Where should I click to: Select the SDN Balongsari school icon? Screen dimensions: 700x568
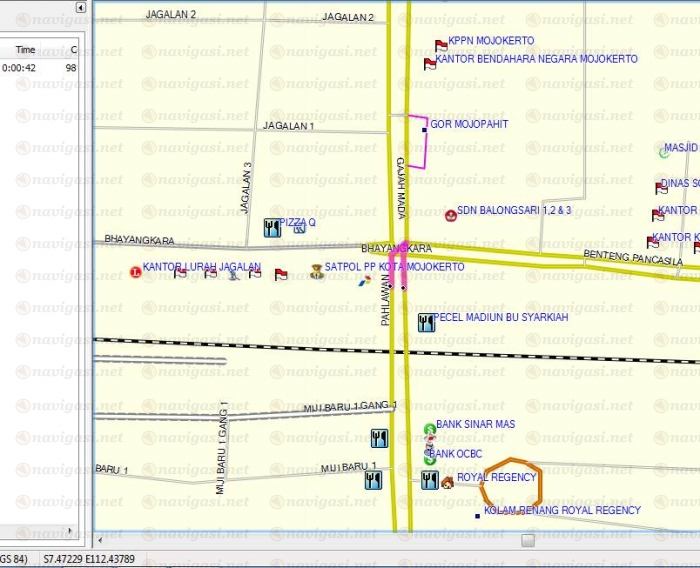pos(450,215)
